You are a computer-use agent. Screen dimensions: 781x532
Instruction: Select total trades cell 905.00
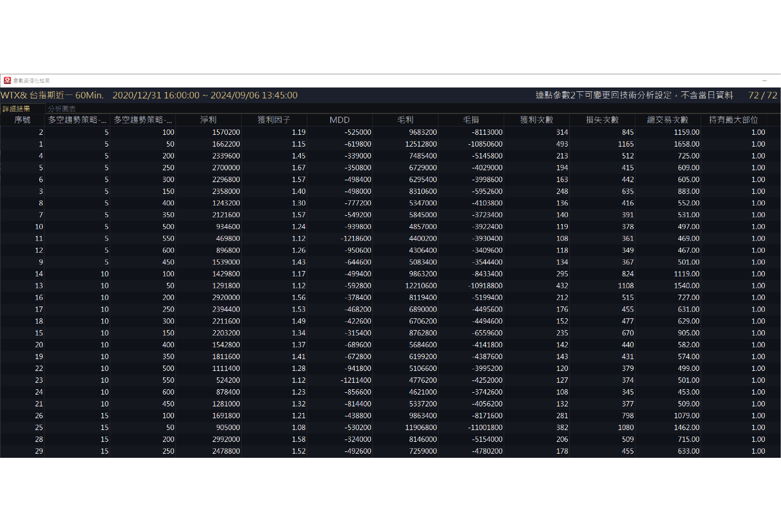[688, 333]
